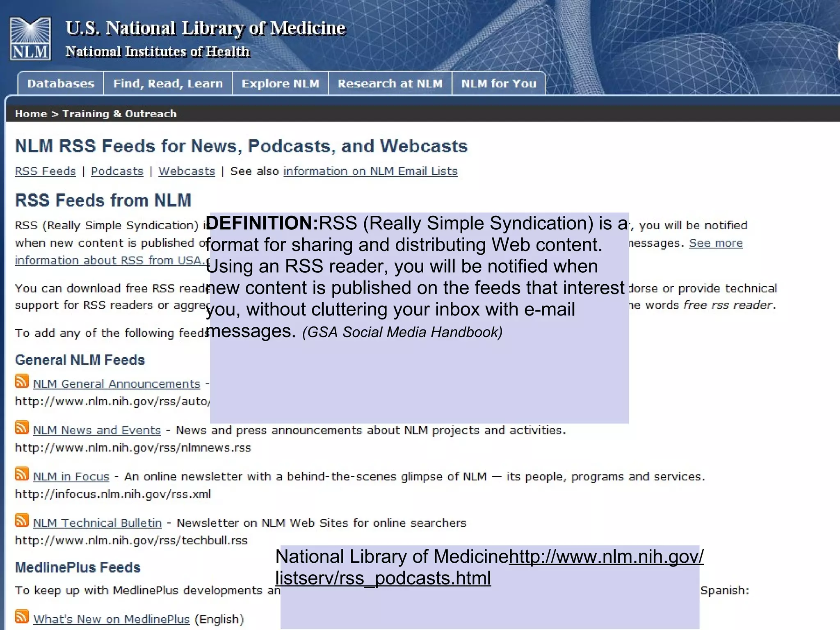
Task: Open Training & Outreach breadcrumb link
Action: tap(119, 114)
